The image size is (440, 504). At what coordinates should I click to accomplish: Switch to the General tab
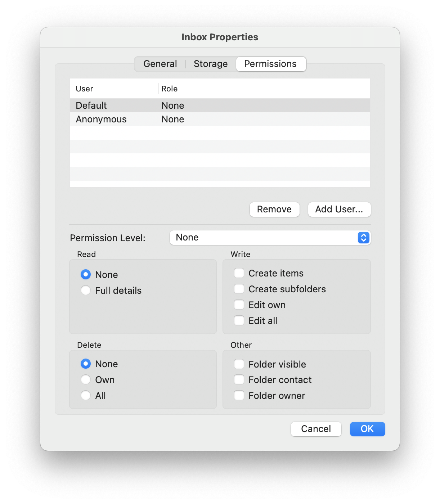[160, 64]
